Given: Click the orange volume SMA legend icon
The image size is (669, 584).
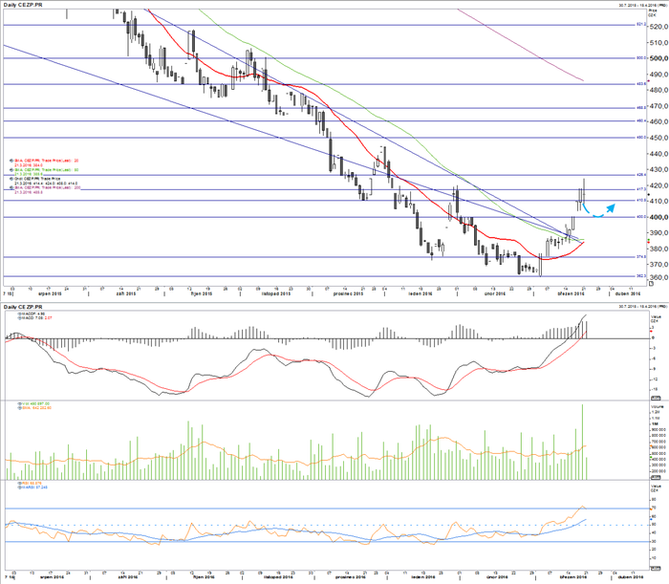Looking at the screenshot, I should tap(19, 408).
